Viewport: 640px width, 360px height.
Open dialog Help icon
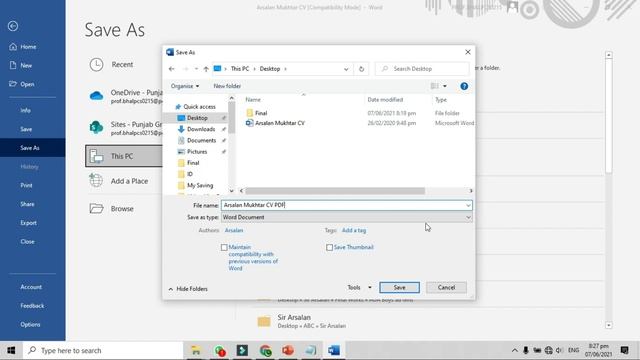(464, 86)
